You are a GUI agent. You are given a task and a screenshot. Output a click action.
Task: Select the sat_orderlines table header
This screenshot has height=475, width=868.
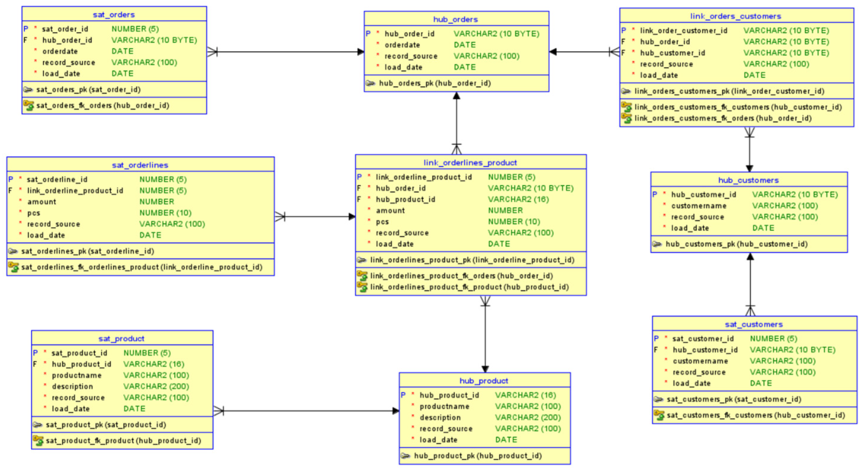(140, 165)
